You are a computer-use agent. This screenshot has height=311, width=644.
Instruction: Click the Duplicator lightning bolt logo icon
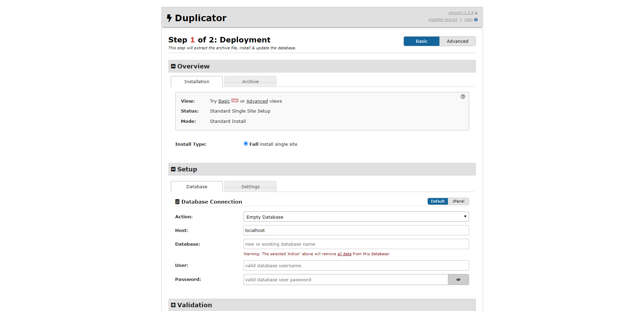point(169,18)
